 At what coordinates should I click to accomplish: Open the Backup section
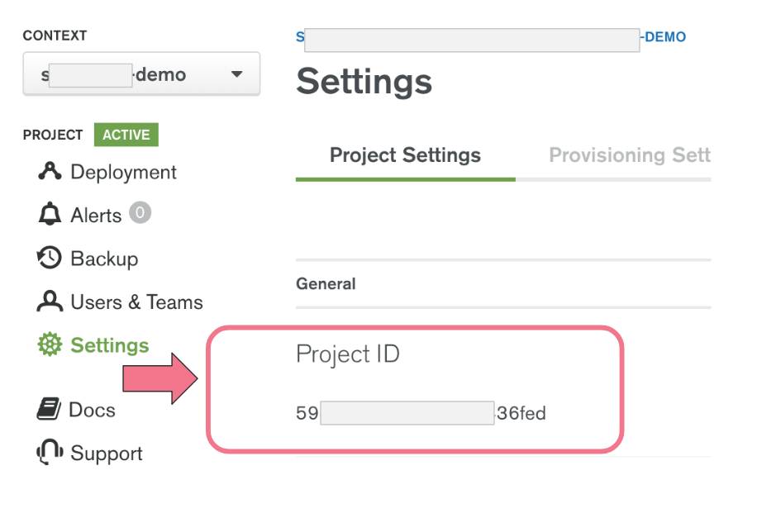[x=104, y=259]
